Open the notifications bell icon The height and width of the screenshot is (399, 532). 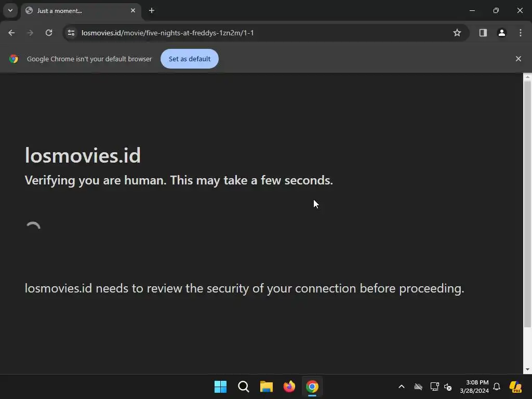(497, 387)
